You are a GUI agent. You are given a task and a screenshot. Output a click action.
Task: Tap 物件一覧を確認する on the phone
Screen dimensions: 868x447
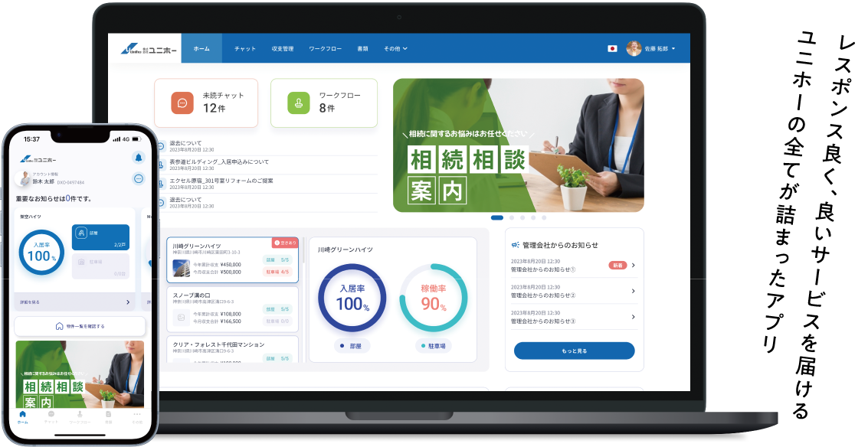[80, 326]
